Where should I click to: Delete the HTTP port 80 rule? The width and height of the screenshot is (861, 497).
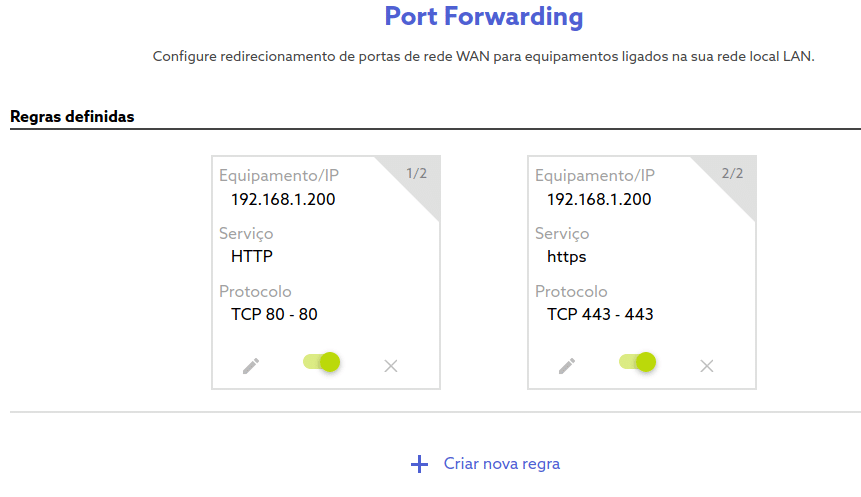(391, 366)
